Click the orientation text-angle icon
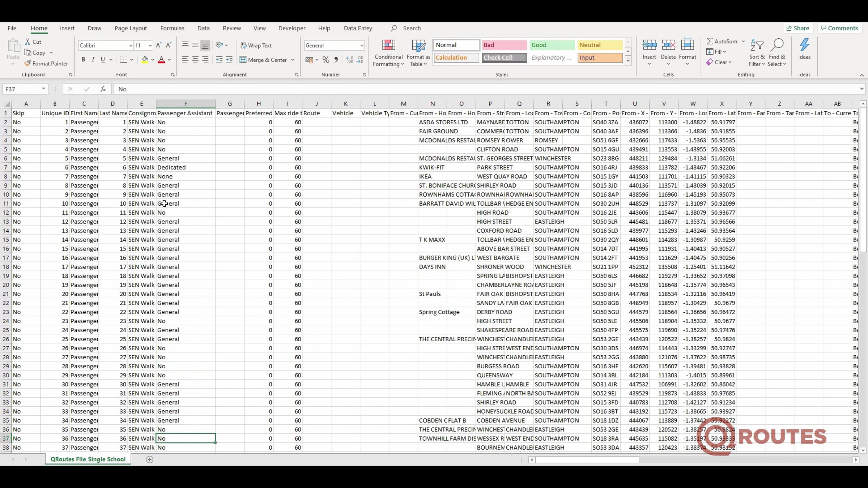The height and width of the screenshot is (488, 868). 219,45
